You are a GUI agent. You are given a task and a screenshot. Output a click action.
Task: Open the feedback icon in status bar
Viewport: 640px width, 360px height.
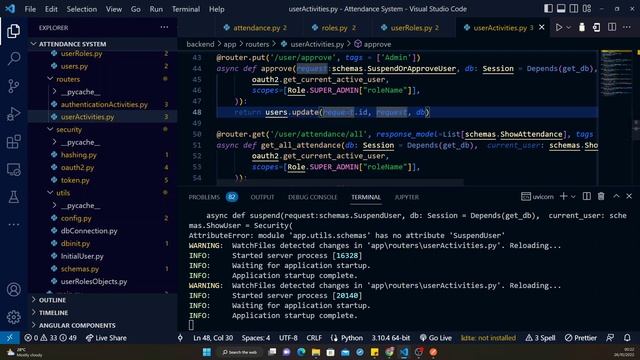coord(610,338)
